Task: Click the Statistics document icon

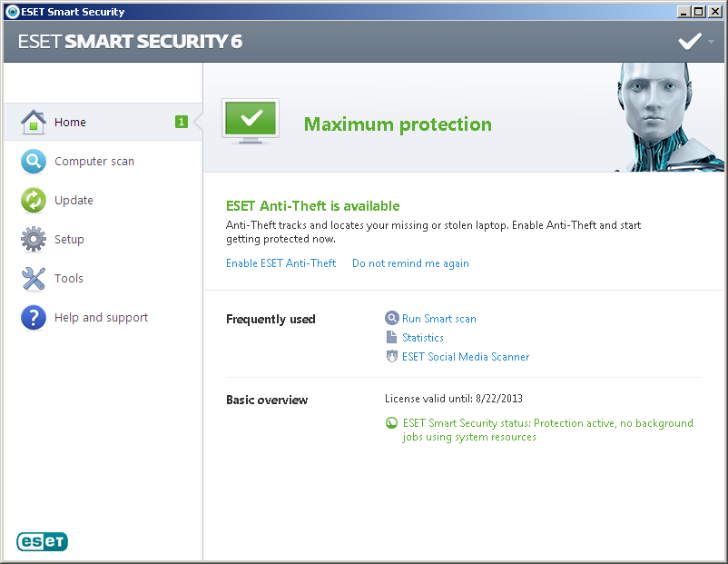Action: (x=391, y=338)
